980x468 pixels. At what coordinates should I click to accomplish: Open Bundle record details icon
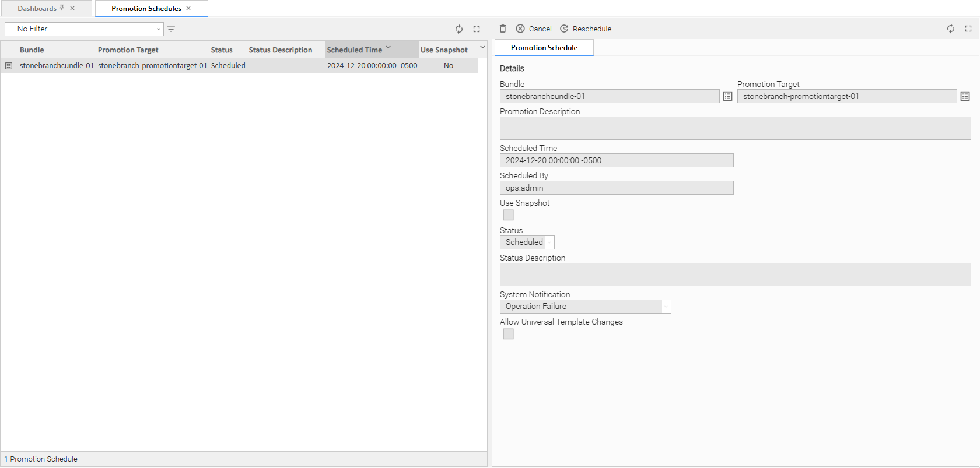(x=727, y=97)
